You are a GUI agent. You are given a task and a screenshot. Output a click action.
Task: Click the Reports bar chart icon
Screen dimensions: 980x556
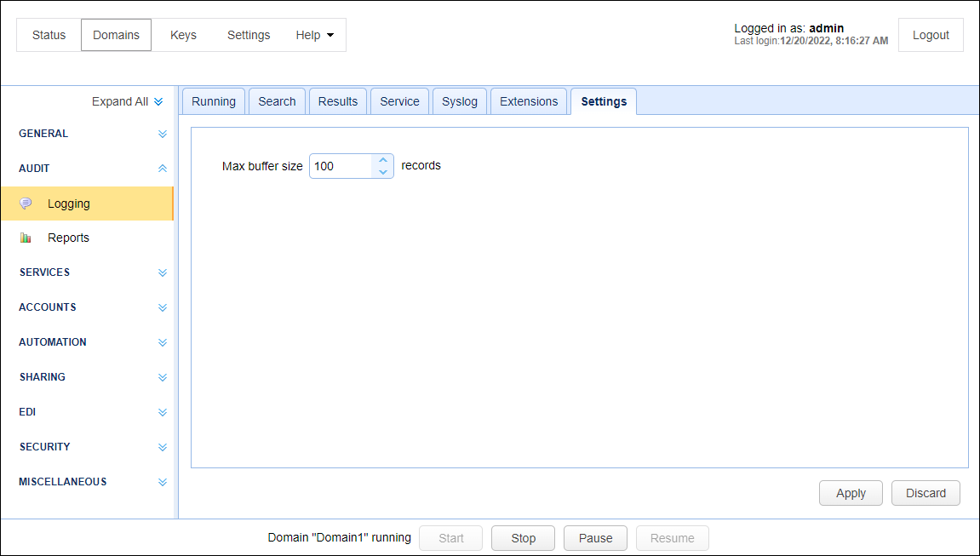tap(26, 238)
